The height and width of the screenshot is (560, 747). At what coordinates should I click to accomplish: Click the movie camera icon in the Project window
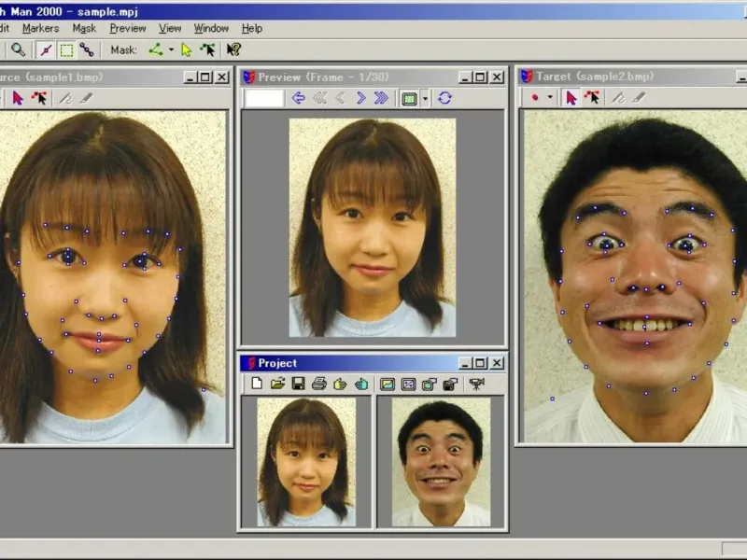pos(477,384)
